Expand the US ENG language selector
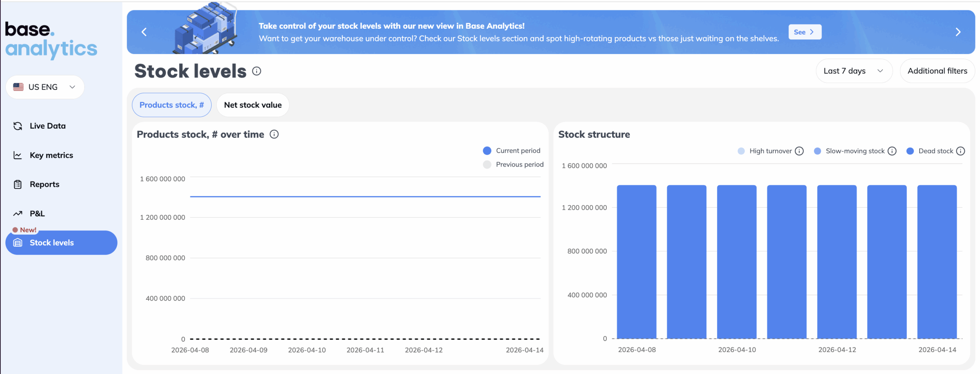Screen dimensions: 980x374 coord(45,87)
